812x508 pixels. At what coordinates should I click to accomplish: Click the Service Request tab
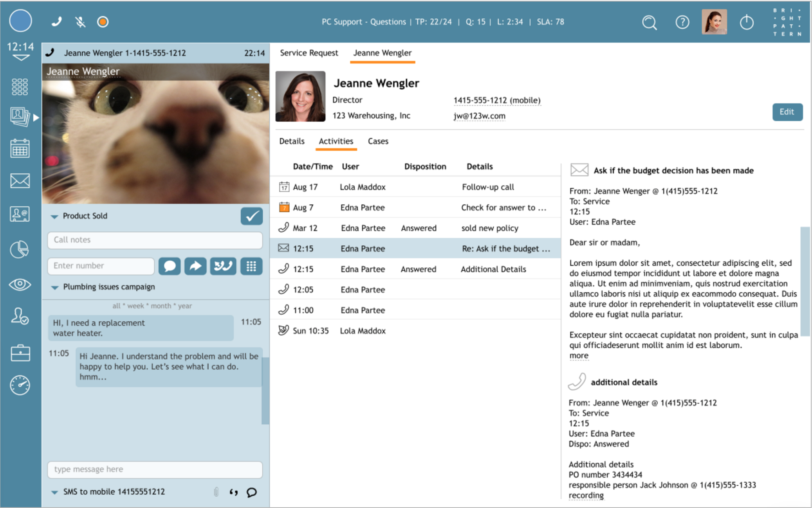pos(308,52)
